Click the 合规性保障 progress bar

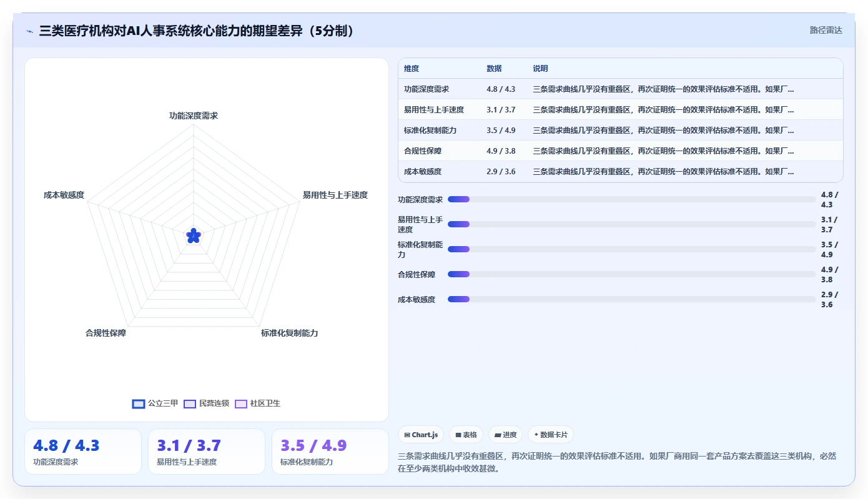pyautogui.click(x=631, y=274)
